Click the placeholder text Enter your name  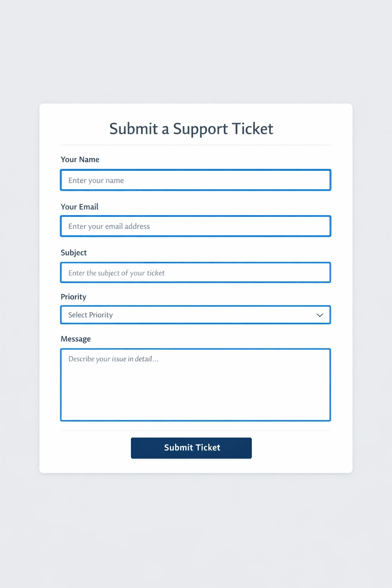[96, 180]
